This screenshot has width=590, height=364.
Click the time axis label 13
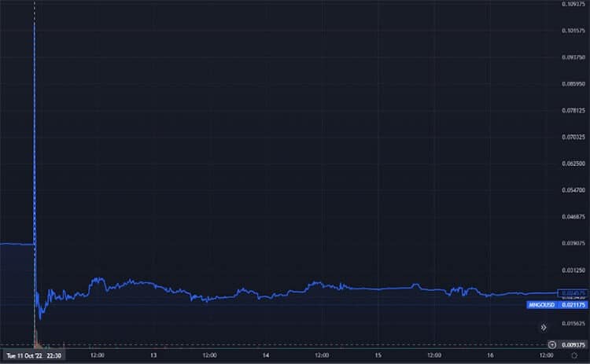153,355
